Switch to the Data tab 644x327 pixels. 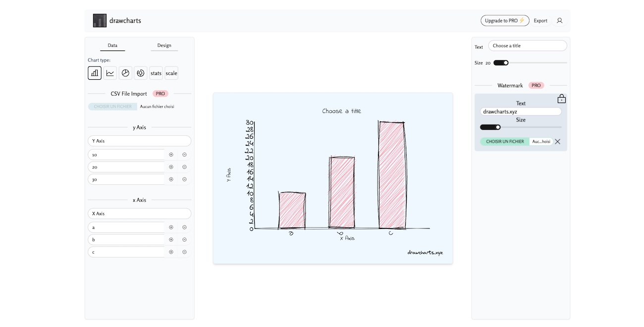click(112, 46)
